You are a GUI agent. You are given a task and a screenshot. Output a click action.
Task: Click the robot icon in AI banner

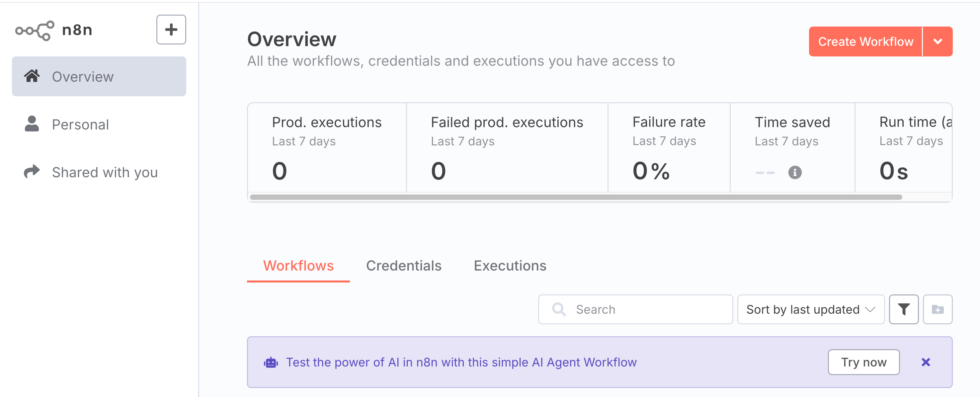(271, 362)
